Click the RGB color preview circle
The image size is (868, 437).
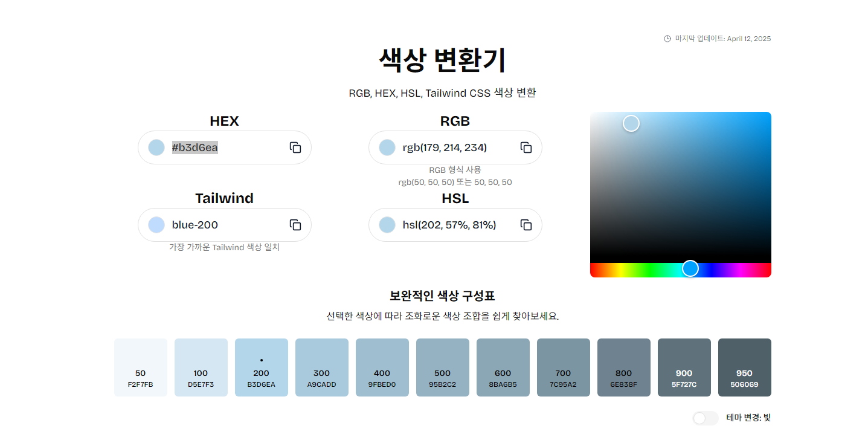[387, 147]
